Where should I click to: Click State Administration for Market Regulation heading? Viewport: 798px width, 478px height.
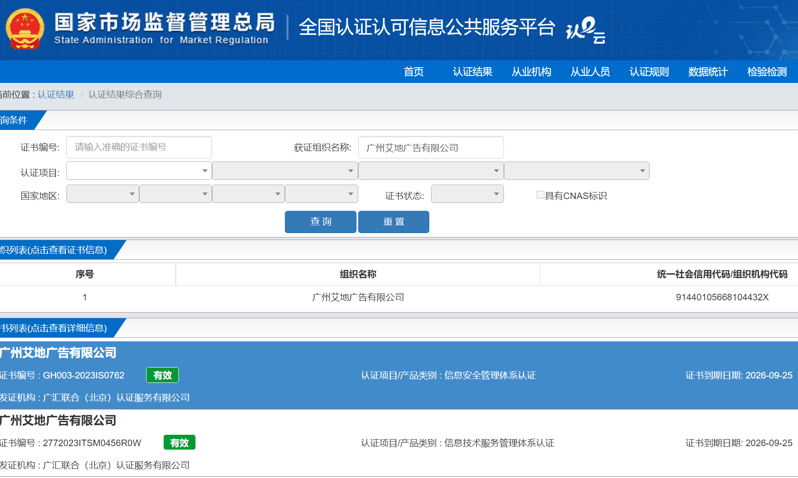point(161,40)
